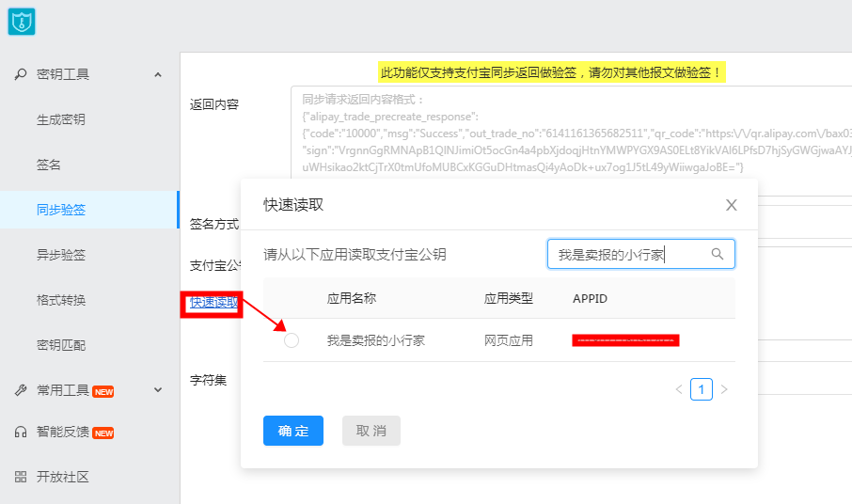Click the grid icon beside 开放社区
Screen dimensions: 852x504
[x=21, y=477]
